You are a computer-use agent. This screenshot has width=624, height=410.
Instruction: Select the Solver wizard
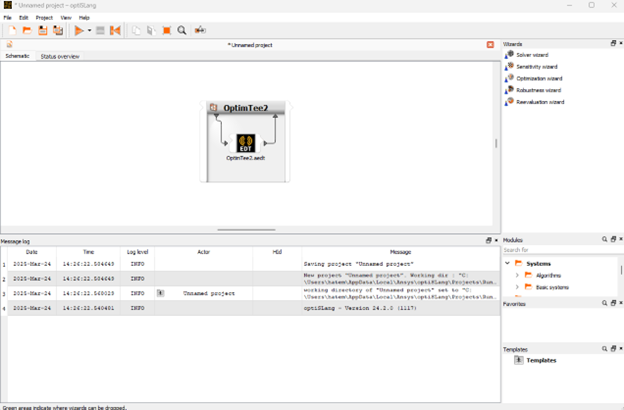[x=532, y=55]
